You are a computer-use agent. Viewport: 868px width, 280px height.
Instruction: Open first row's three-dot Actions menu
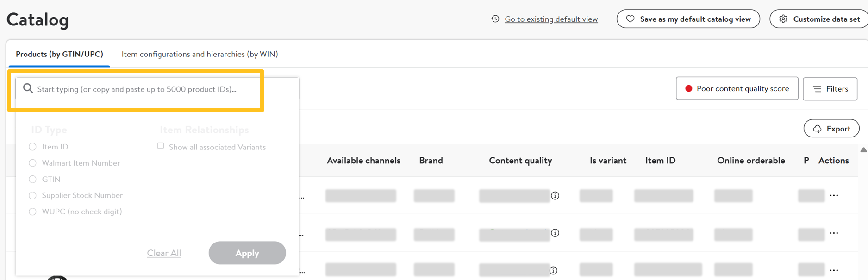pyautogui.click(x=834, y=195)
